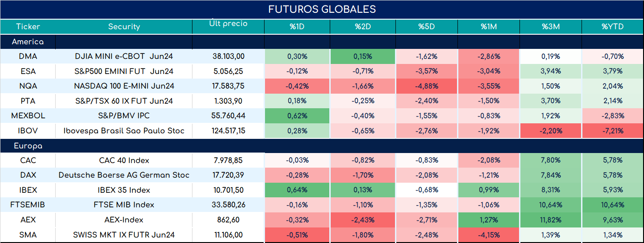Click the DMA ticker cell

tap(28, 57)
